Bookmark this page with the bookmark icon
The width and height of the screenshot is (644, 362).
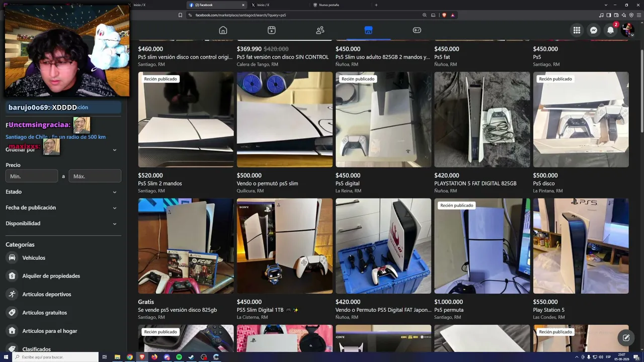180,15
